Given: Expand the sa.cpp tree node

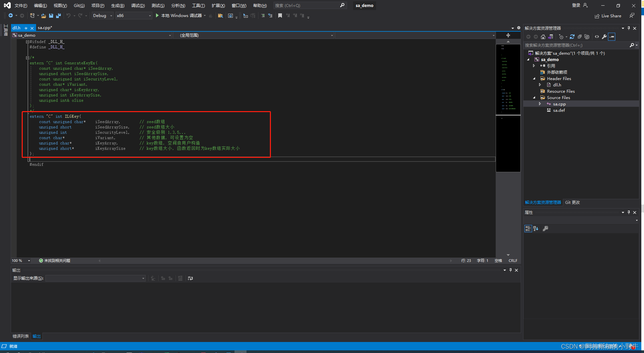Looking at the screenshot, I should point(540,104).
